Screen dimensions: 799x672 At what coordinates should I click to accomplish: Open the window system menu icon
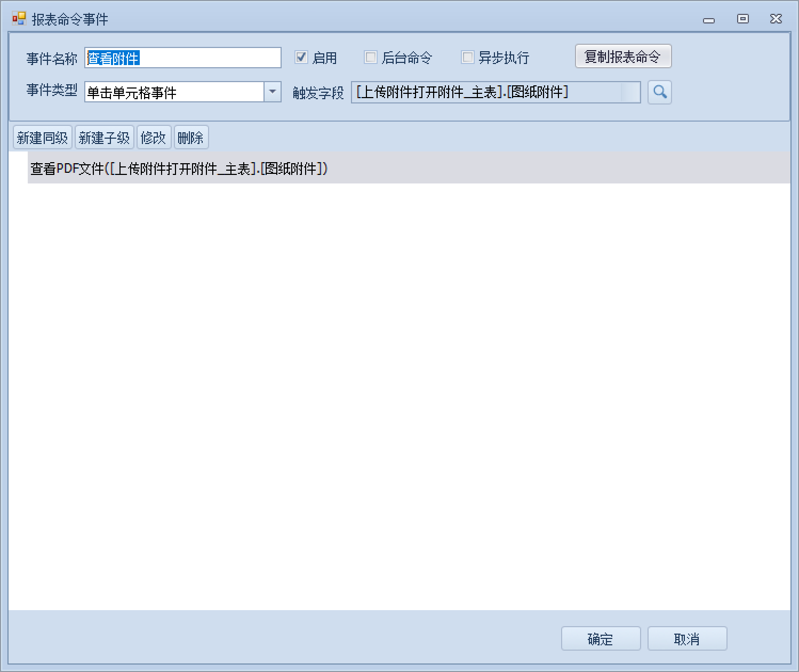pyautogui.click(x=19, y=19)
